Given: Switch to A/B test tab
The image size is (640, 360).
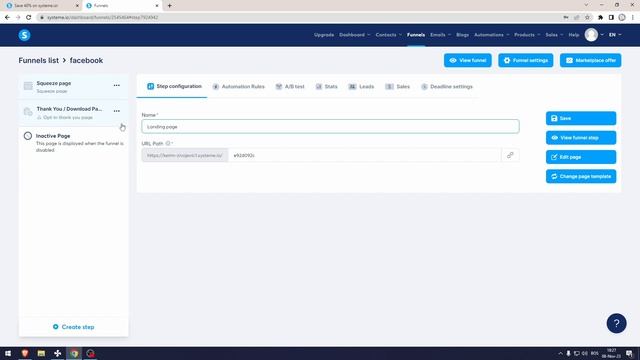Looking at the screenshot, I should pos(290,87).
